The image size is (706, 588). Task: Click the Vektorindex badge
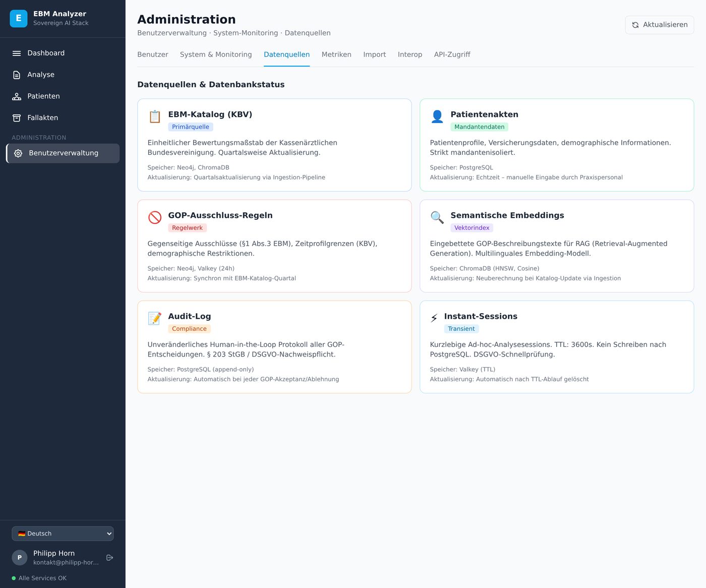click(x=472, y=228)
